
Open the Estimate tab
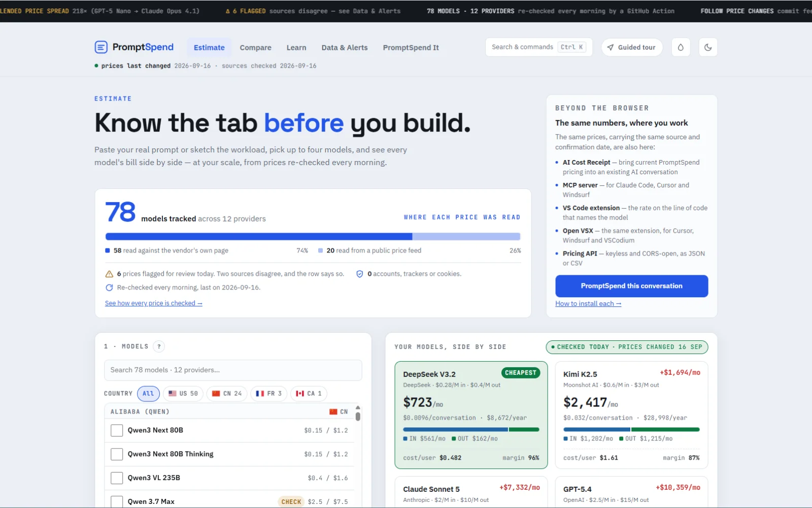209,47
